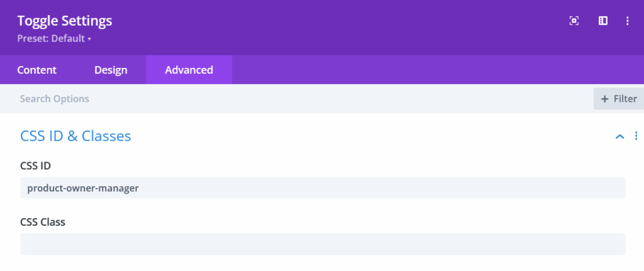Open CSS ID & Classes section options

coord(636,136)
